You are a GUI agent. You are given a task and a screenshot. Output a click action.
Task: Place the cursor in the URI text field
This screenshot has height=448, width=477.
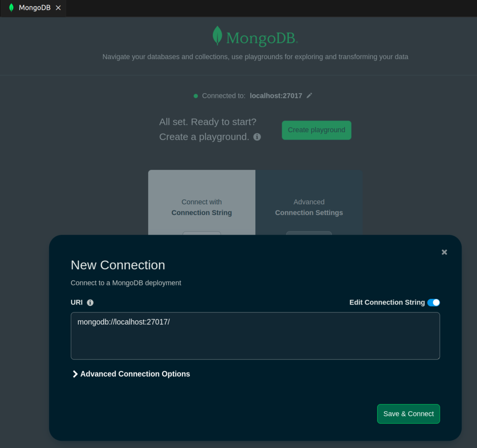click(255, 335)
